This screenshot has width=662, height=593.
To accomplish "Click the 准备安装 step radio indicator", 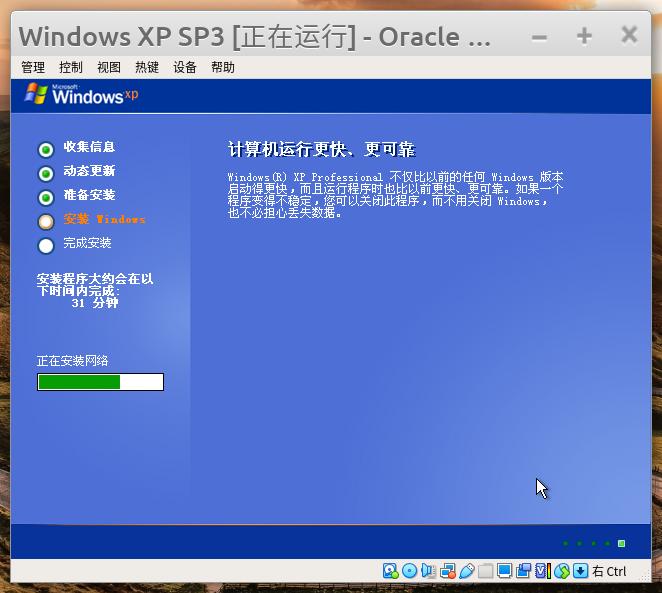I will 46,198.
